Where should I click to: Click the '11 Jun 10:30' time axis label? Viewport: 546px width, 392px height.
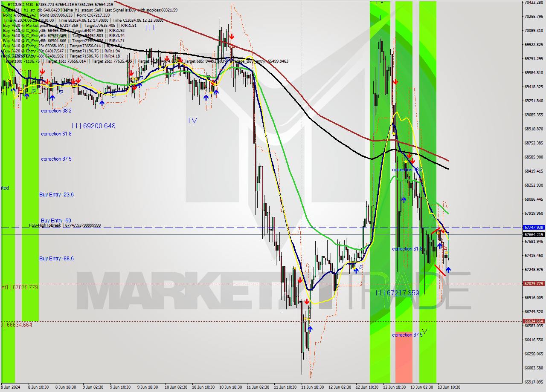[285, 387]
